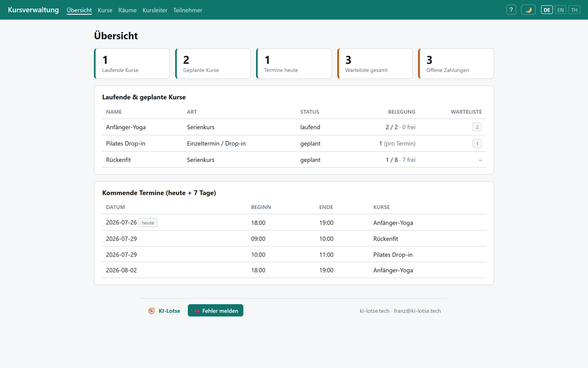588x368 pixels.
Task: Click the laufend status of Anfänger-Yoga
Action: [x=310, y=127]
